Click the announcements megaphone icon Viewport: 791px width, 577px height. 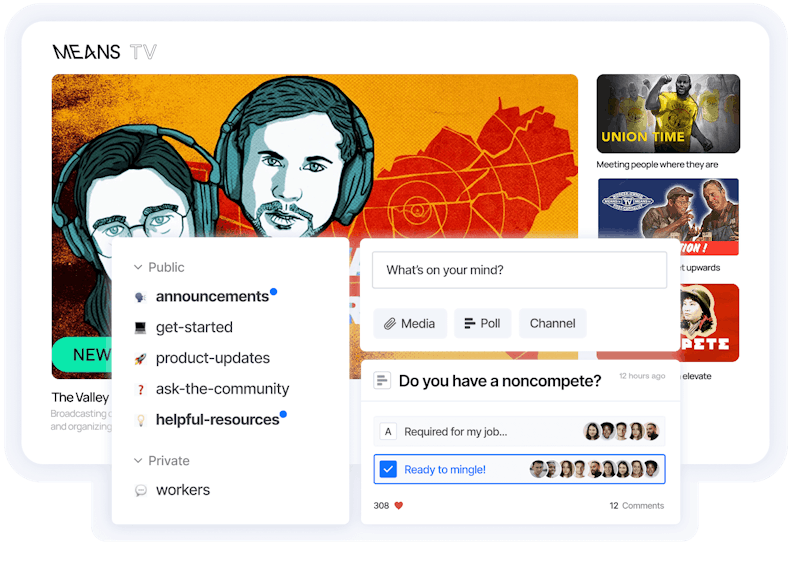140,297
